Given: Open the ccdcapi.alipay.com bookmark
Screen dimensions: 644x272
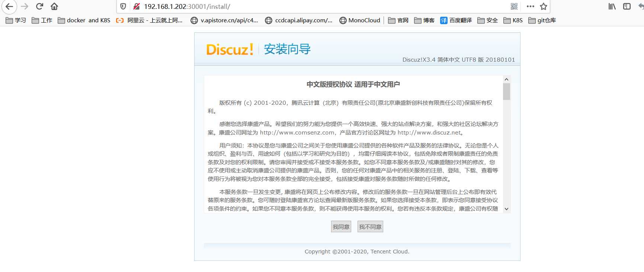Looking at the screenshot, I should (x=298, y=20).
